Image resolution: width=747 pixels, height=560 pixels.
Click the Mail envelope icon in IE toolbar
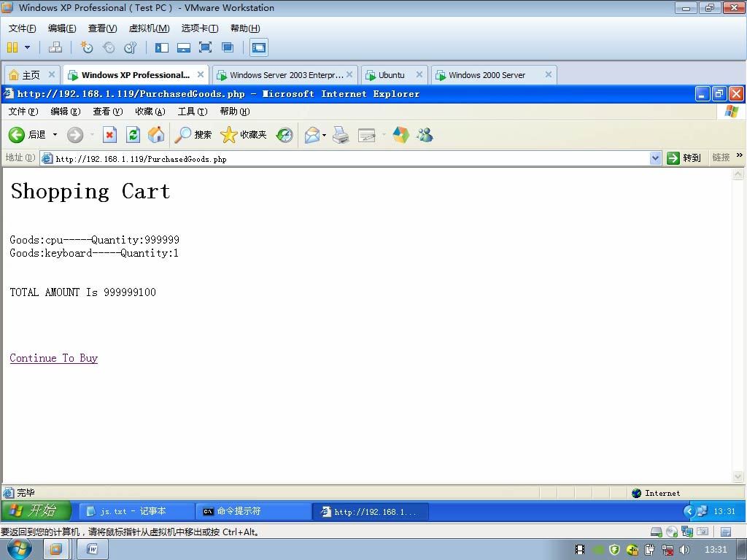312,135
